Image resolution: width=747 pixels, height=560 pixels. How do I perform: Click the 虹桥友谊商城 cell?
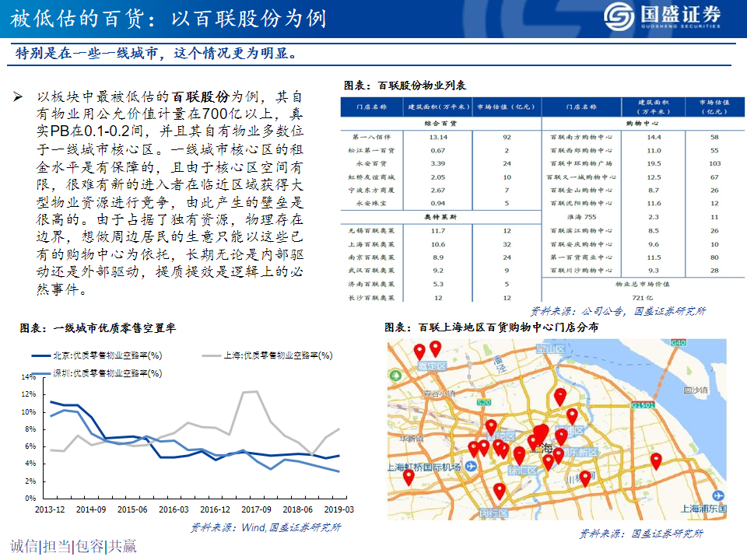(372, 177)
